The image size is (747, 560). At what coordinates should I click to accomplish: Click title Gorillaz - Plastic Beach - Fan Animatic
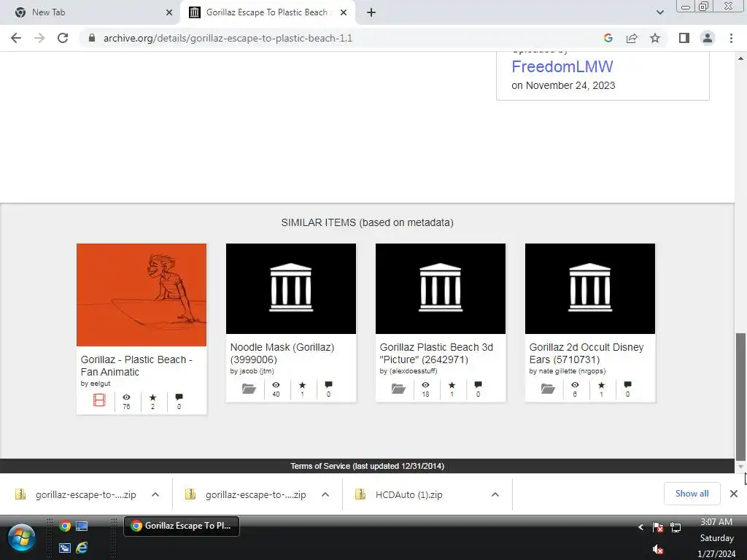[136, 366]
